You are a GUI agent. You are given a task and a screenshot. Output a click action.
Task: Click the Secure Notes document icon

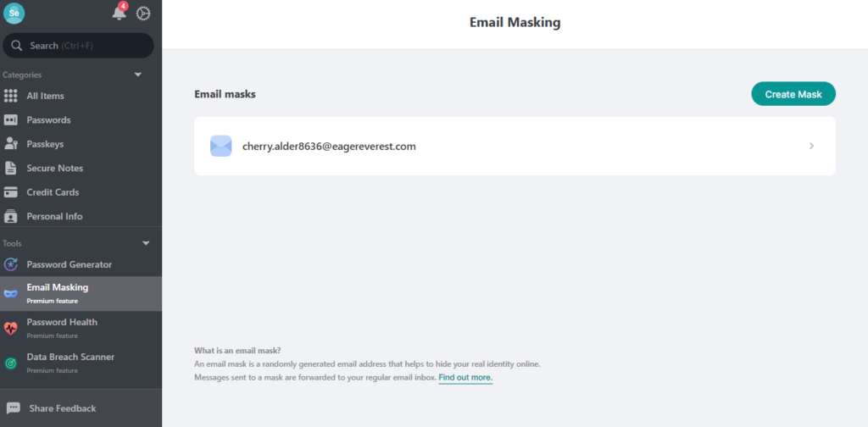(x=10, y=168)
